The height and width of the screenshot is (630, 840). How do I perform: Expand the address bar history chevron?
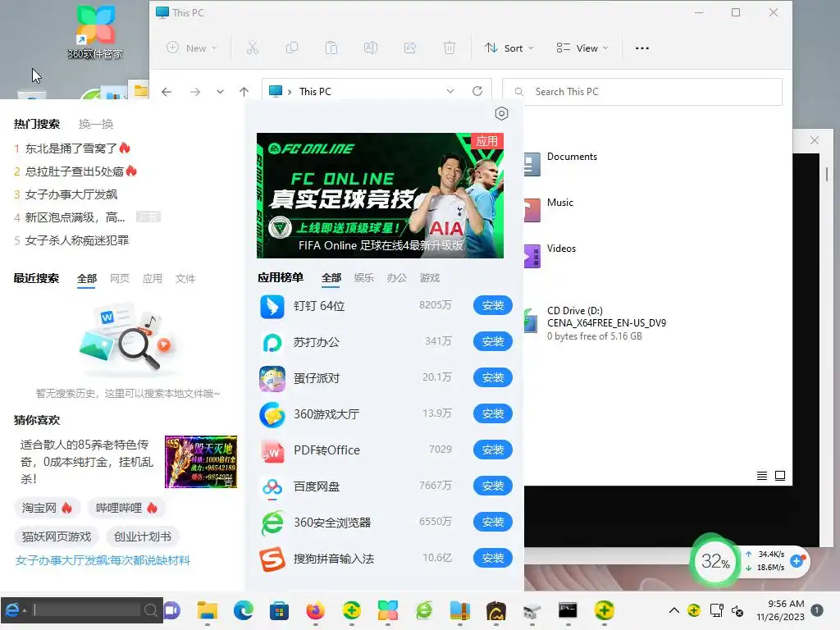click(450, 91)
